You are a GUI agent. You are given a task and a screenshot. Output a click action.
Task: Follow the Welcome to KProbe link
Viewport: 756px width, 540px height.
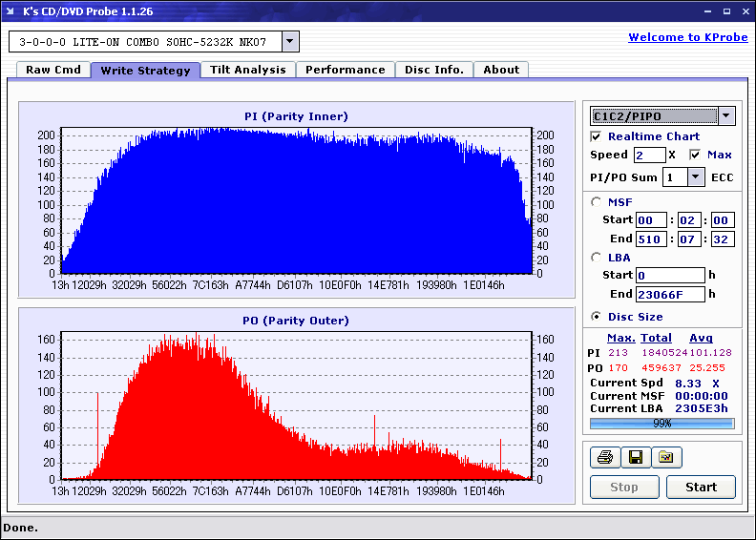coord(688,37)
